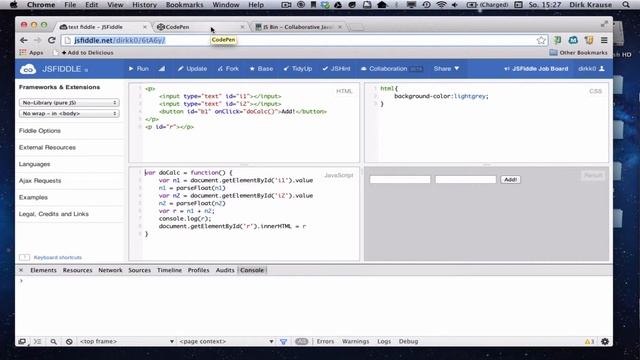This screenshot has width=640, height=360.
Task: Run JSHint on the code
Action: [336, 69]
